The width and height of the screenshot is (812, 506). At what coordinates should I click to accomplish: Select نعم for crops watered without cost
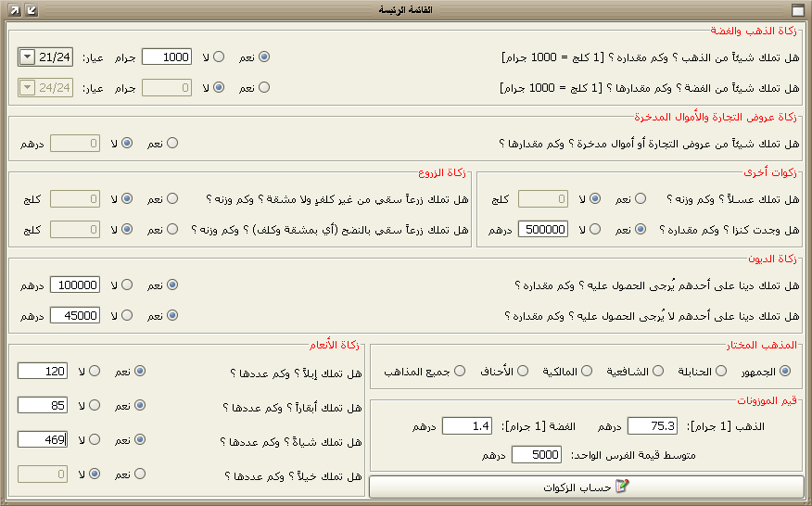[x=172, y=198]
